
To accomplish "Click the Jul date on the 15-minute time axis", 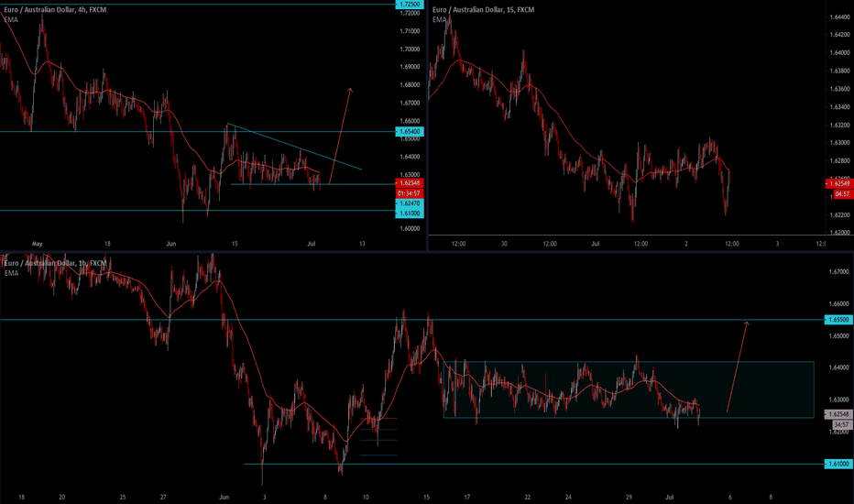I will coord(596,244).
